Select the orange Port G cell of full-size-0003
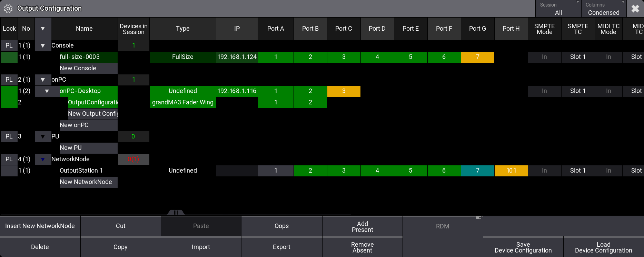This screenshot has width=644, height=257. pyautogui.click(x=477, y=57)
